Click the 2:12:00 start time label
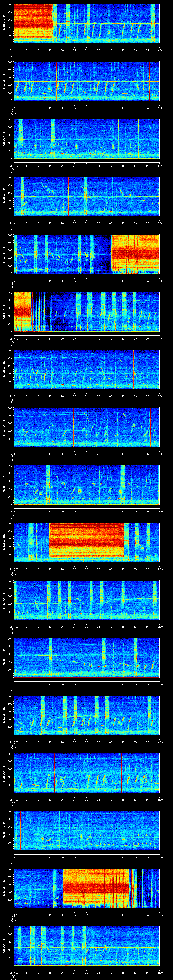This screenshot has height=980, width=173. [14, 684]
